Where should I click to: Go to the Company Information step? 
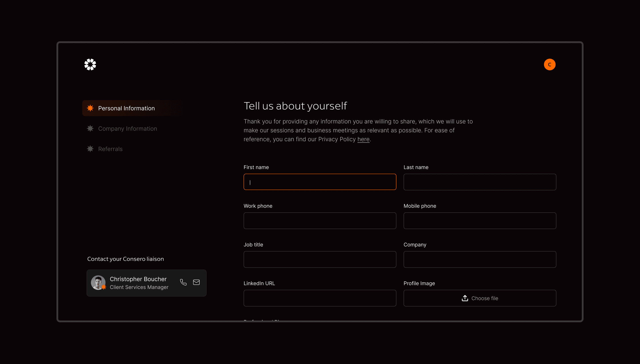pos(127,129)
